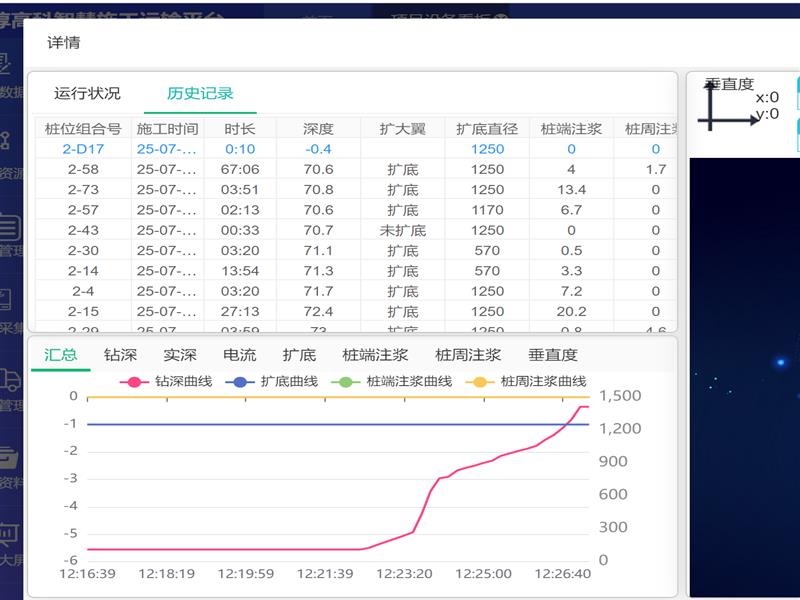The width and height of the screenshot is (800, 600).
Task: Click the 垂直度 axis indicator icon
Action: (x=729, y=105)
